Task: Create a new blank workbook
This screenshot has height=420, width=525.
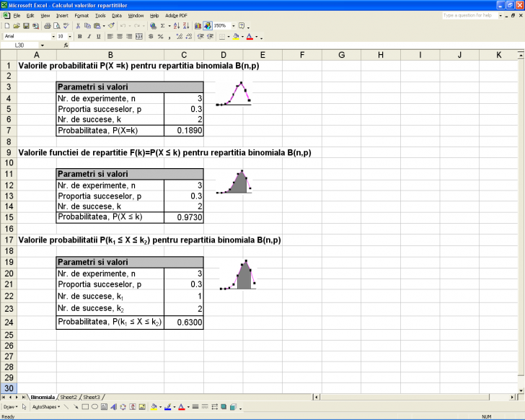Action: pyautogui.click(x=7, y=26)
